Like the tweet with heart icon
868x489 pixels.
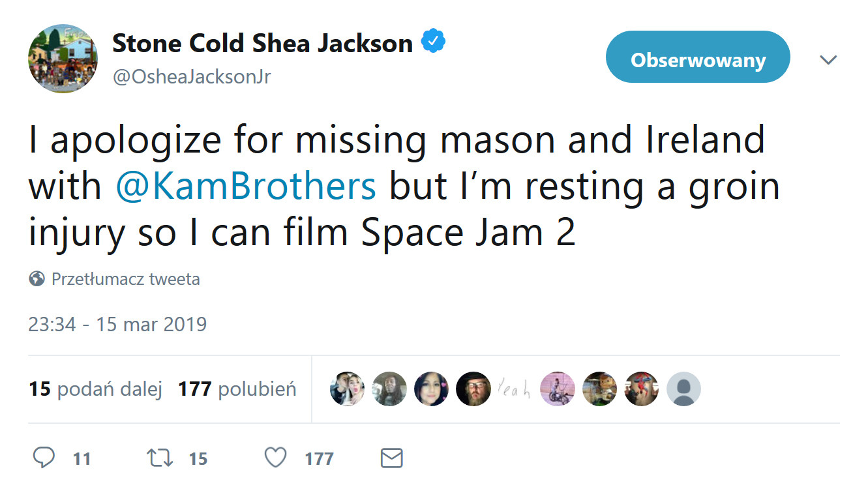click(275, 458)
